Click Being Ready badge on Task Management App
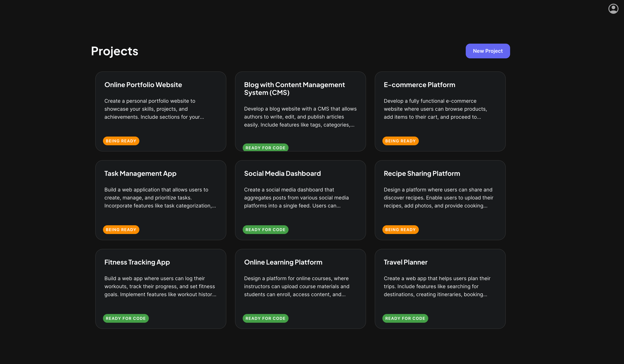The height and width of the screenshot is (364, 624). coord(121,230)
